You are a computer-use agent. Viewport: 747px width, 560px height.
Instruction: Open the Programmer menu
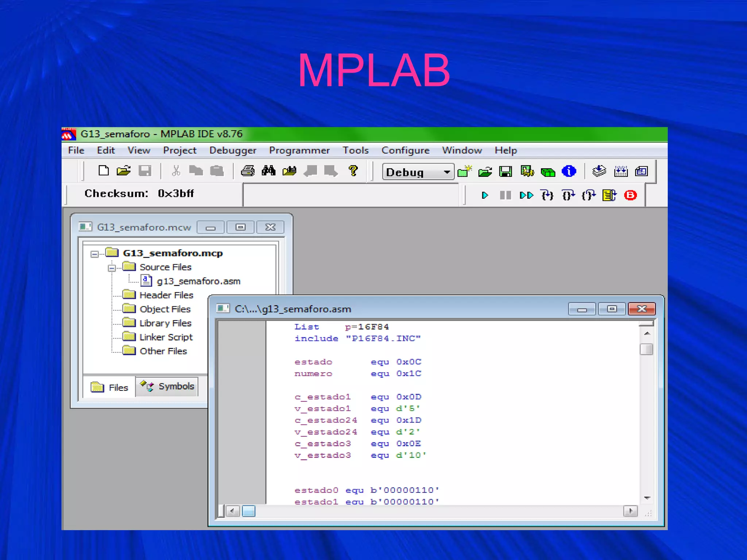[x=299, y=150]
